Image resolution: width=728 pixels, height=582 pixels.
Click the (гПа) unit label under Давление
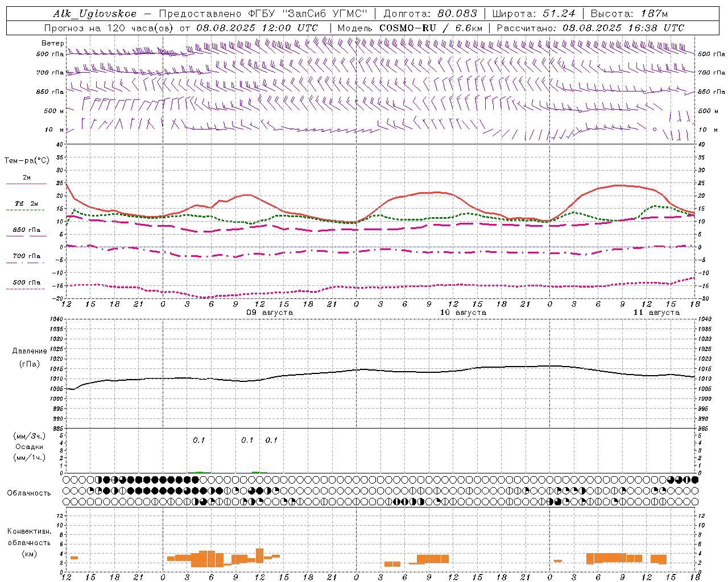[x=29, y=364]
